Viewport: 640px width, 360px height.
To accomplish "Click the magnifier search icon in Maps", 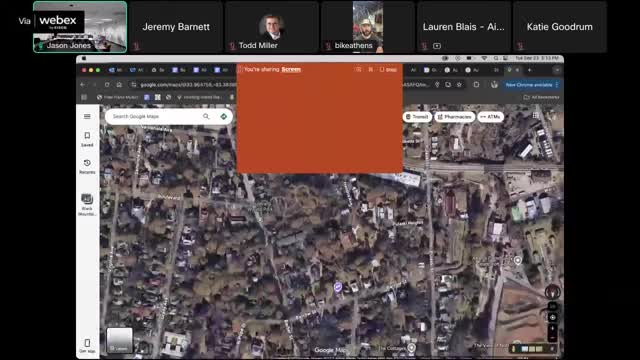I will 206,116.
